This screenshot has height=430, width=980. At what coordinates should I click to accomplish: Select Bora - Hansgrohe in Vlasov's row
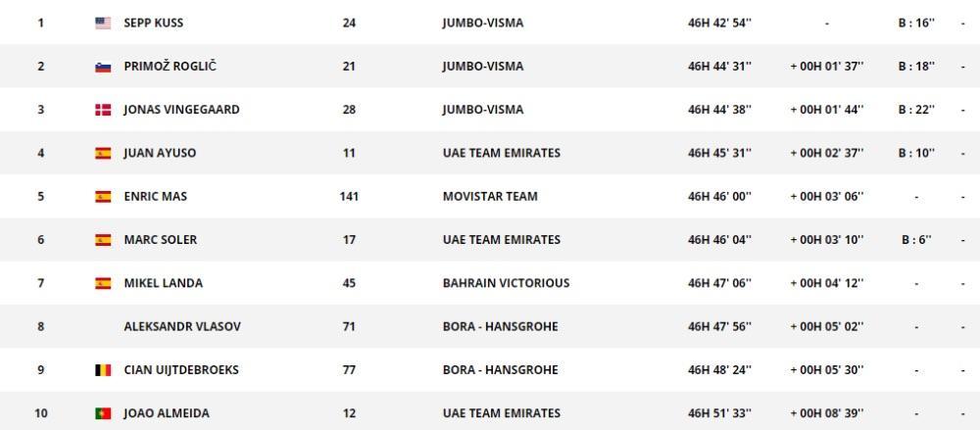click(500, 327)
